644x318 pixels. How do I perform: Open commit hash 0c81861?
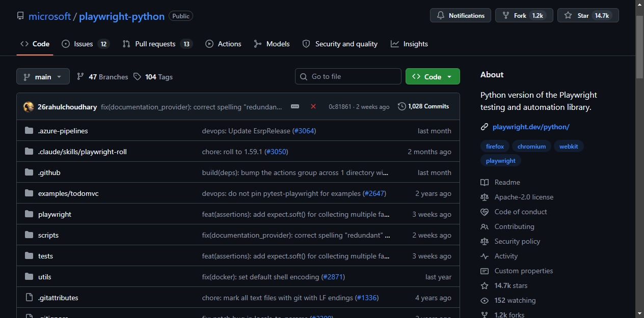(x=340, y=107)
